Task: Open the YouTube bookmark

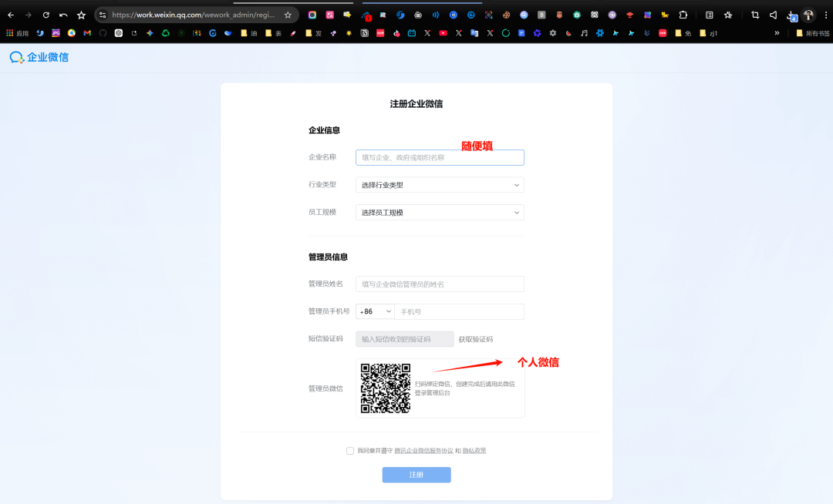Action: (x=443, y=33)
